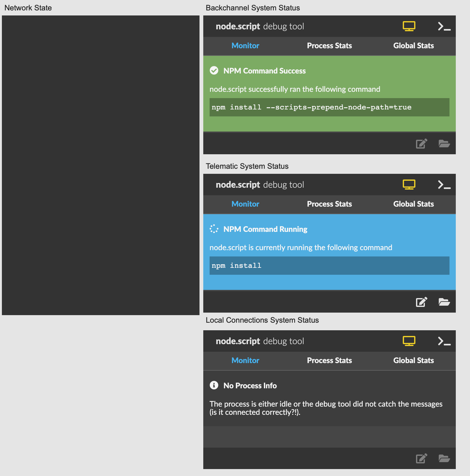Click the monitor icon in Telematic panel
The image size is (470, 476).
pyautogui.click(x=409, y=185)
